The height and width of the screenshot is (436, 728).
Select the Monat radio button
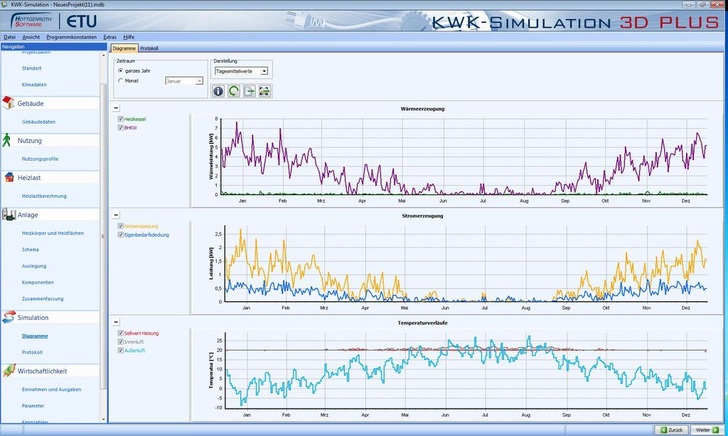[x=121, y=80]
